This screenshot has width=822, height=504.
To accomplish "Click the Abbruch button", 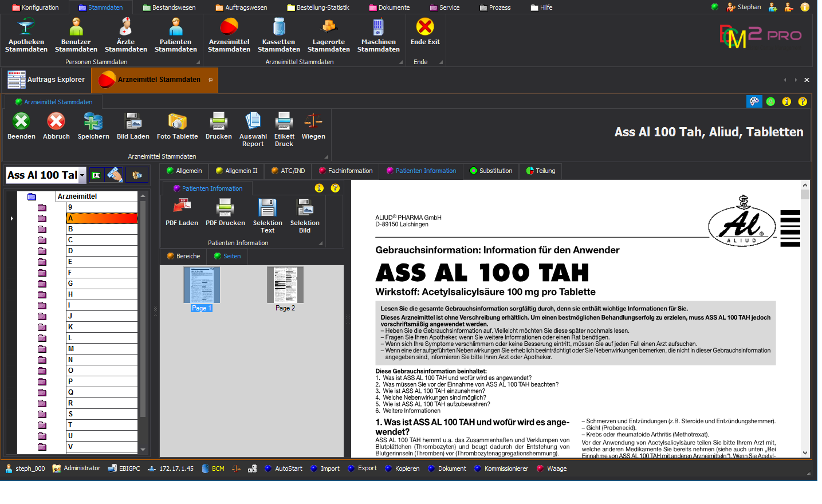I will click(56, 122).
